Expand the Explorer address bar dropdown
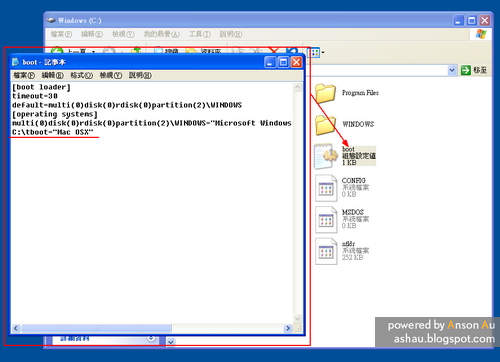Viewport: 500px width, 362px height. (452, 70)
